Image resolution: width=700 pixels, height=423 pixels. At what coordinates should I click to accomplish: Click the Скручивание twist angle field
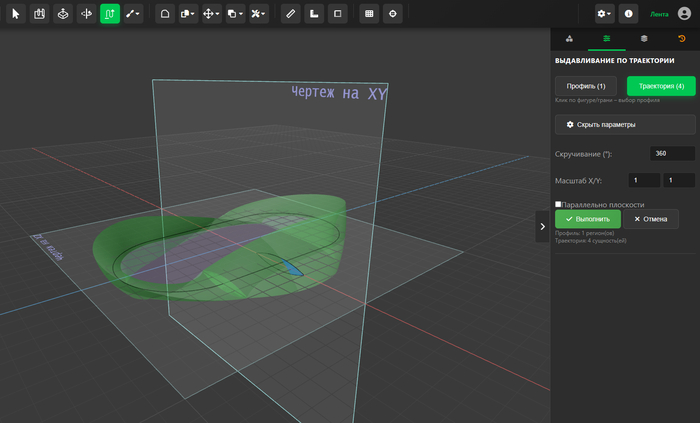click(672, 153)
